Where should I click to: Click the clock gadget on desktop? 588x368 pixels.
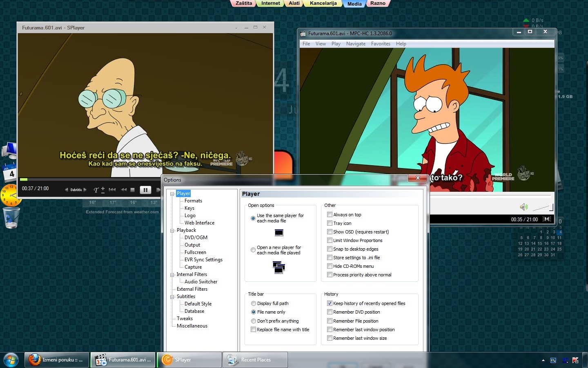(10, 195)
